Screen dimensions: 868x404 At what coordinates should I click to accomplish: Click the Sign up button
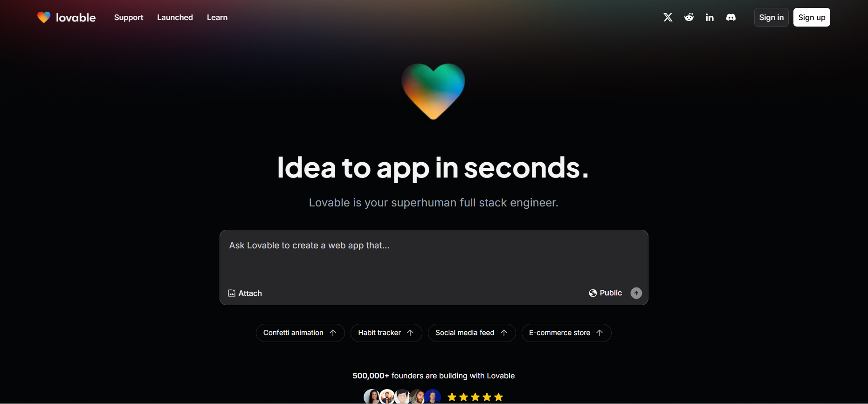pos(812,17)
